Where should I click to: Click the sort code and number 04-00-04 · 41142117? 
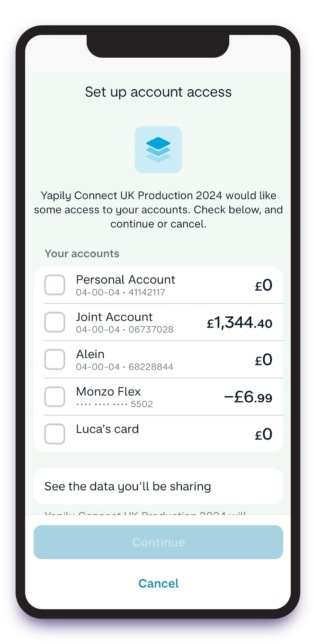point(121,293)
